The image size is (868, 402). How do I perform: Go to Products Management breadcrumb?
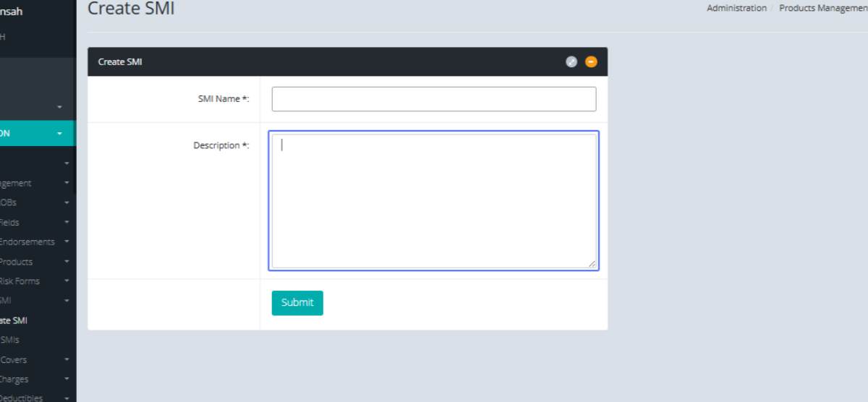[x=823, y=9]
